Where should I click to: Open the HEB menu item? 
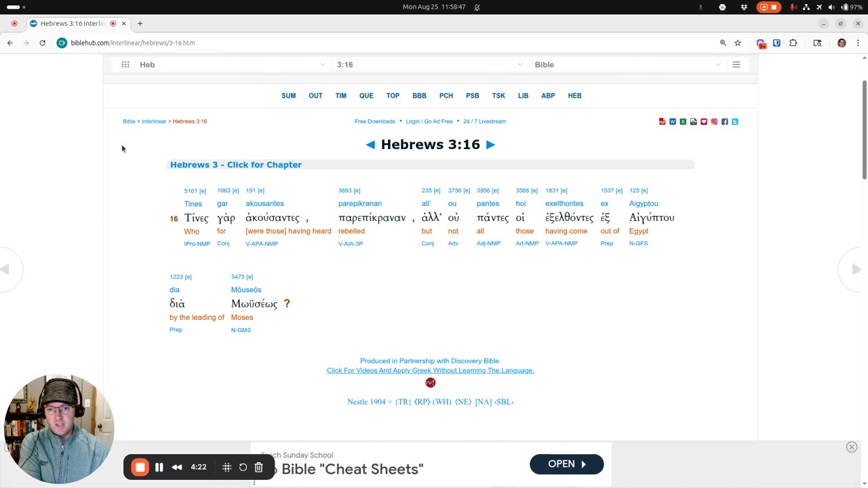(x=574, y=96)
